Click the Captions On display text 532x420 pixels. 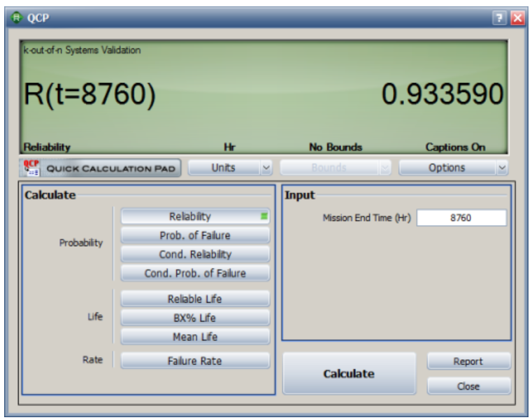point(455,147)
